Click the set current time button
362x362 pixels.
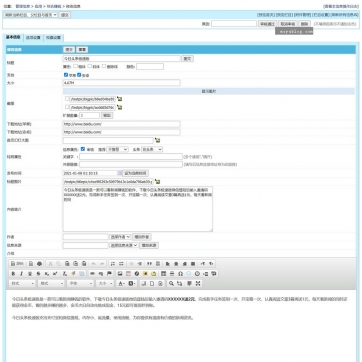136,173
